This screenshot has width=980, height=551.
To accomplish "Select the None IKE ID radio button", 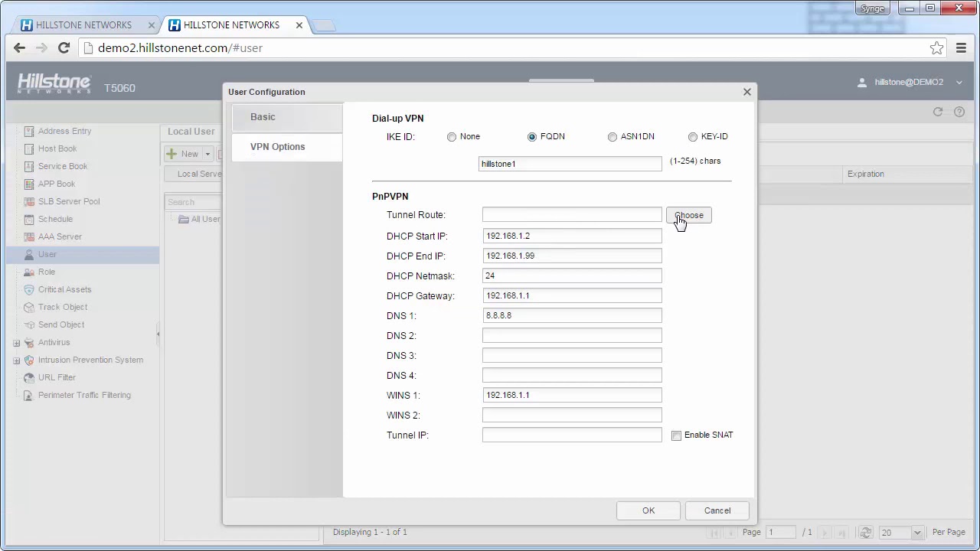I will click(452, 137).
